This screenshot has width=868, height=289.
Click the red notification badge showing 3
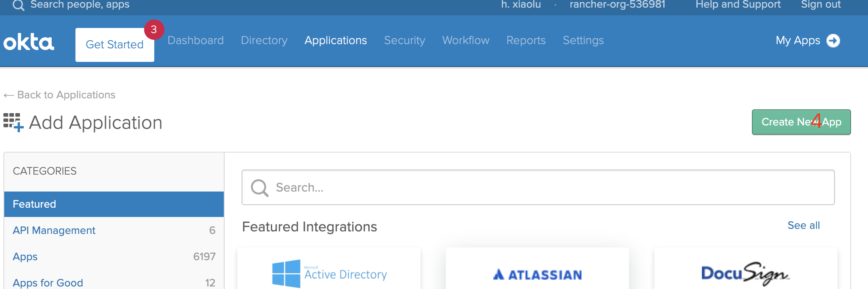coord(154,30)
